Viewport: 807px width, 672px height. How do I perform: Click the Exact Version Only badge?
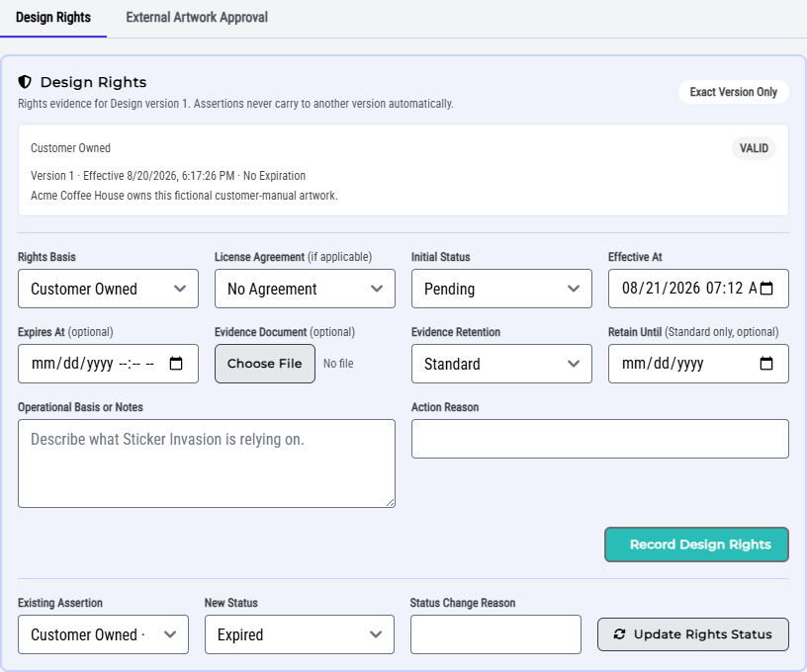click(x=733, y=92)
